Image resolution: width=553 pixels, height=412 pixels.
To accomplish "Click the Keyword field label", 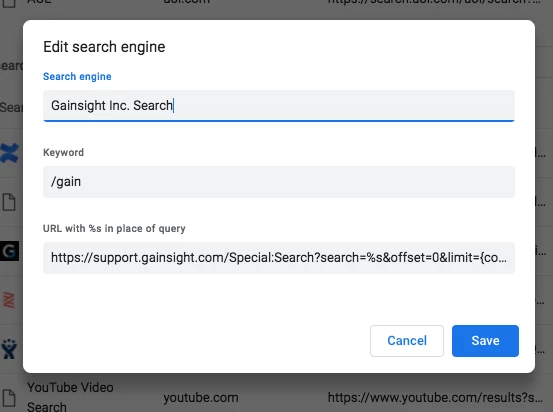I will pos(63,152).
